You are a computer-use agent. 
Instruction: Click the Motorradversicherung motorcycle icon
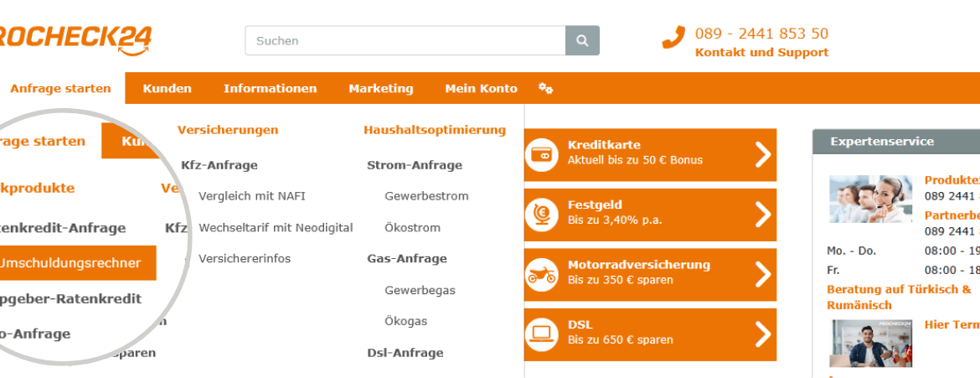click(541, 275)
